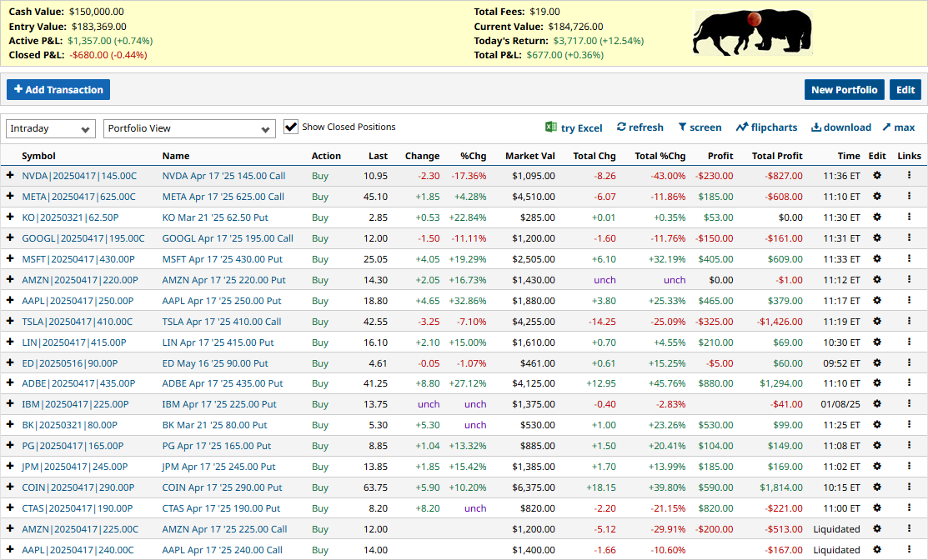The width and height of the screenshot is (928, 560).
Task: Open edit gear for MSFT 430.00P row
Action: pyautogui.click(x=877, y=259)
